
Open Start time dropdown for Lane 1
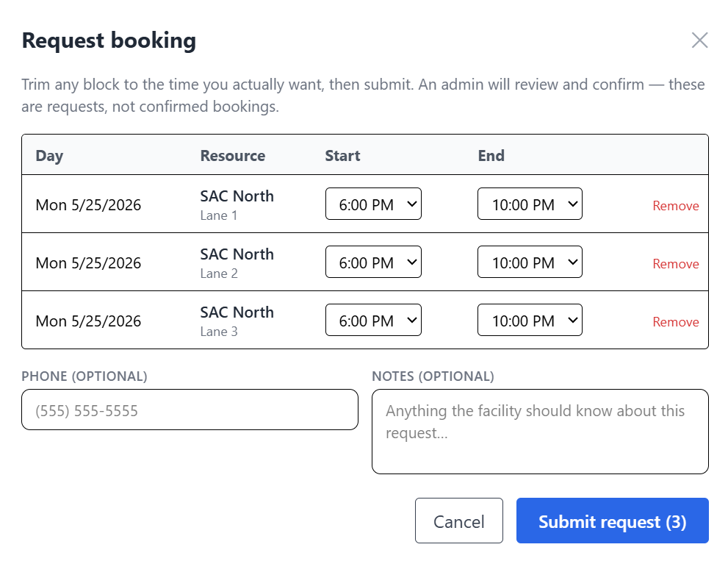click(x=373, y=204)
